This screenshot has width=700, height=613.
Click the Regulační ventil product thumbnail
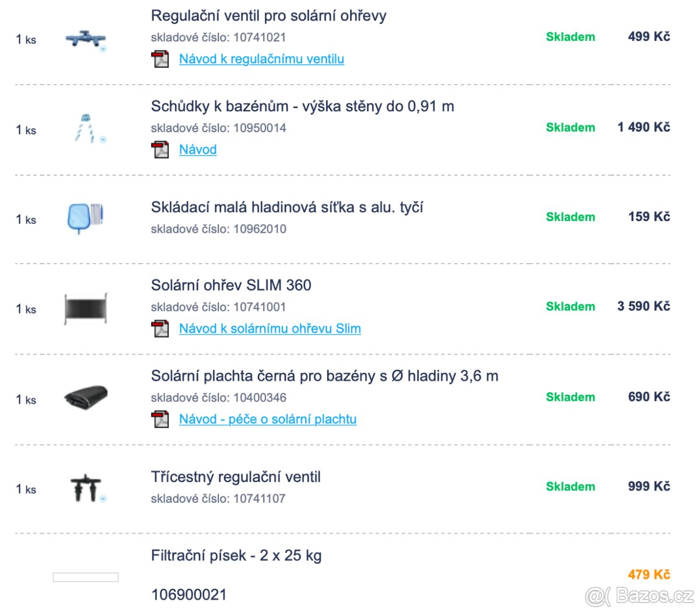coord(86,40)
